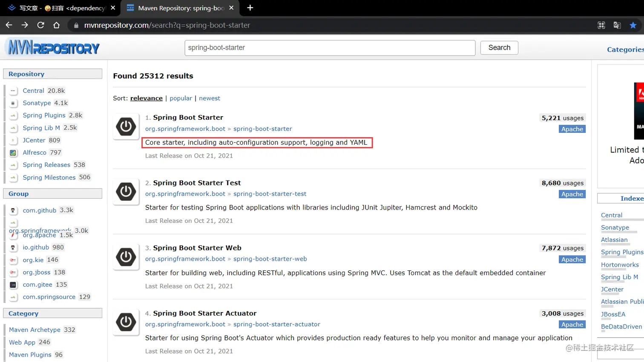Open BeDataDriven in the Indexed list

[621, 327]
